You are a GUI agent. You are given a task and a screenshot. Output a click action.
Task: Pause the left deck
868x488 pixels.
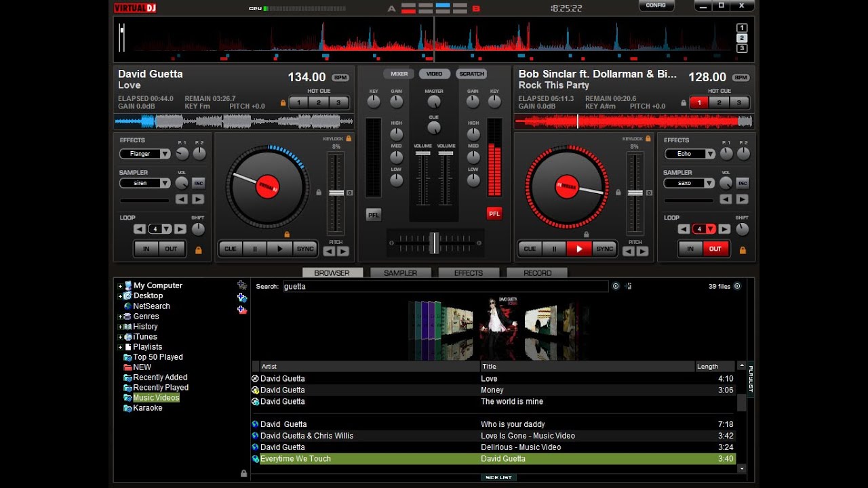(x=255, y=249)
